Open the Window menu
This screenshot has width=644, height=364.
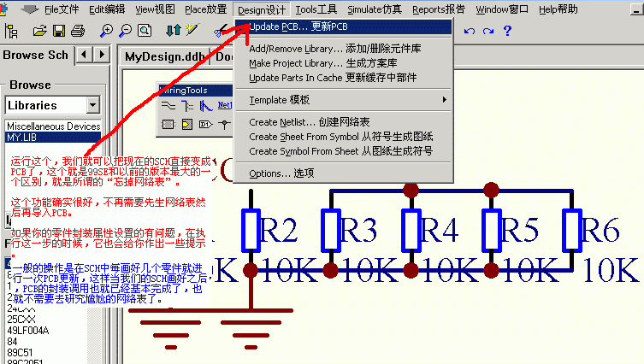click(502, 9)
